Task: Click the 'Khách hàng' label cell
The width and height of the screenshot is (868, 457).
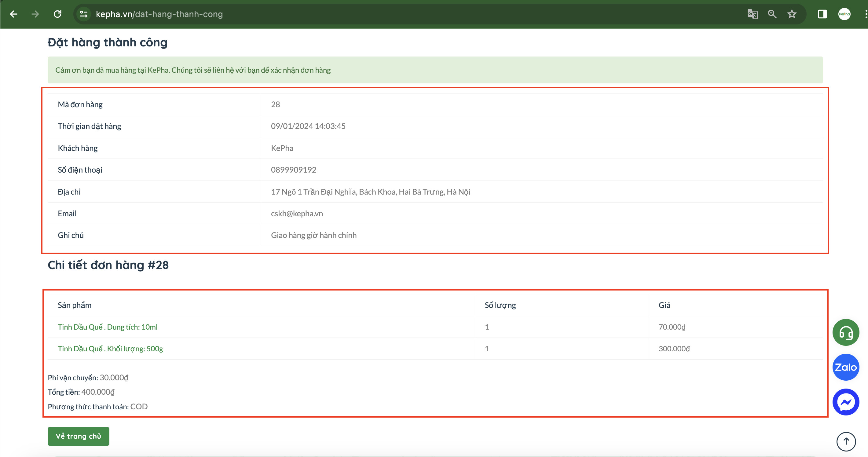Action: click(x=154, y=148)
